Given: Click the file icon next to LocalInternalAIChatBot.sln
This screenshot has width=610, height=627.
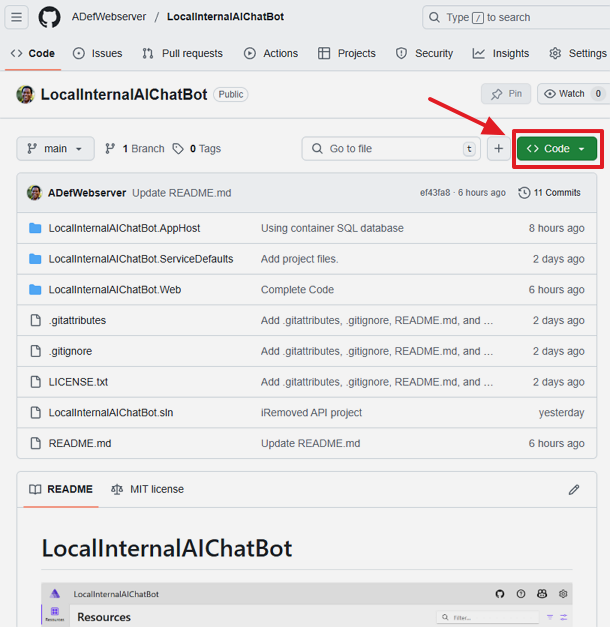Looking at the screenshot, I should 36,413.
